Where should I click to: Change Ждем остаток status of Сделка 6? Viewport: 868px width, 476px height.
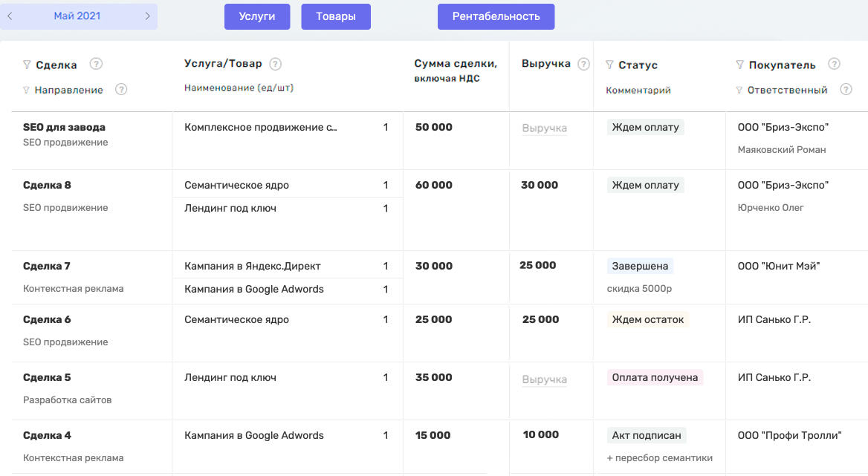point(648,319)
